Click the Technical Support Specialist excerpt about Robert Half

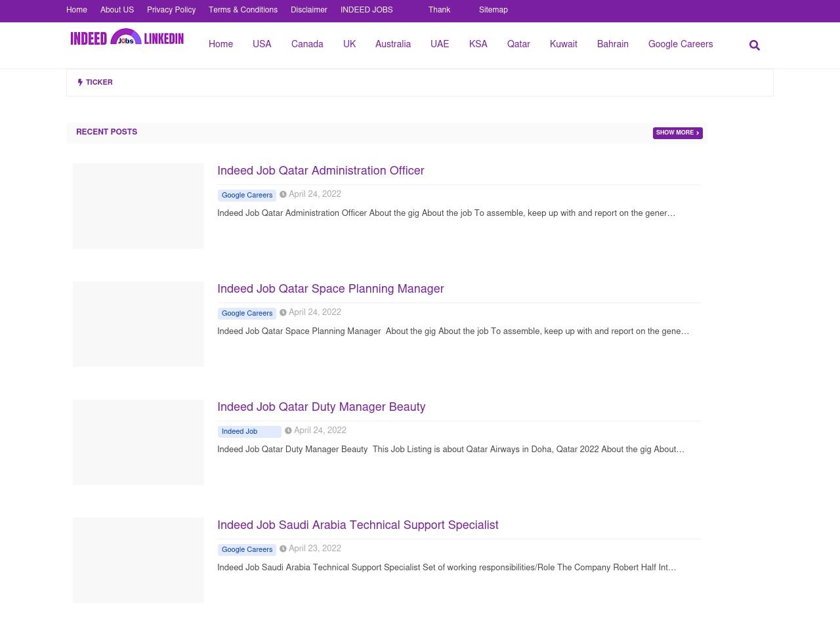[x=447, y=568]
